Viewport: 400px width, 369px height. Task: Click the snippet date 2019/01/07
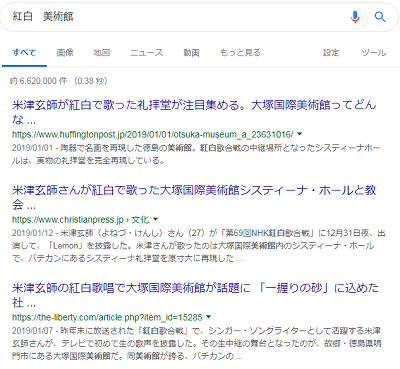[x=33, y=331]
